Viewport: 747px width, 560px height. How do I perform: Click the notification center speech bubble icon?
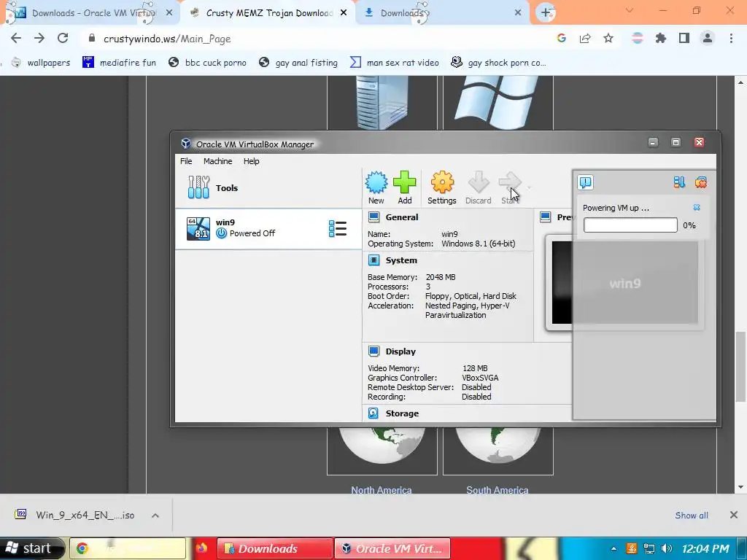(x=586, y=182)
